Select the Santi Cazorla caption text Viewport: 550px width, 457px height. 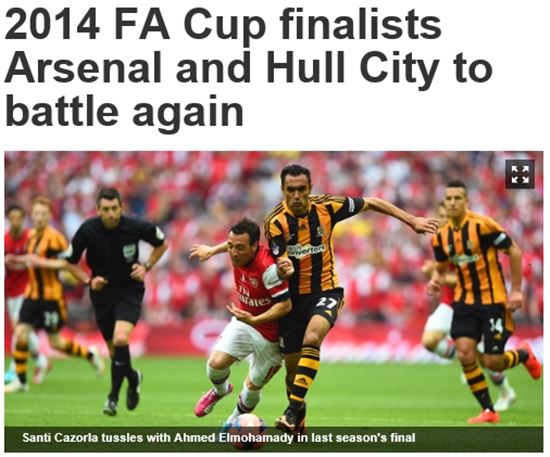click(219, 438)
